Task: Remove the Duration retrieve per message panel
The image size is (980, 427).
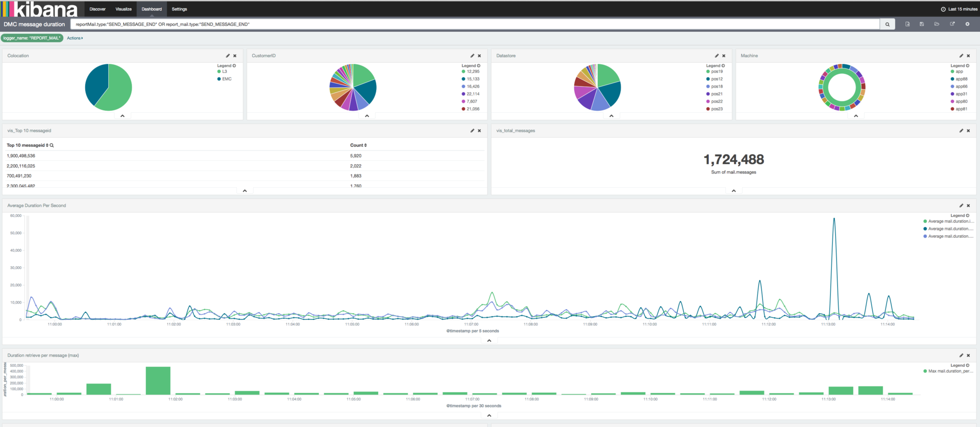Action: [x=968, y=356]
